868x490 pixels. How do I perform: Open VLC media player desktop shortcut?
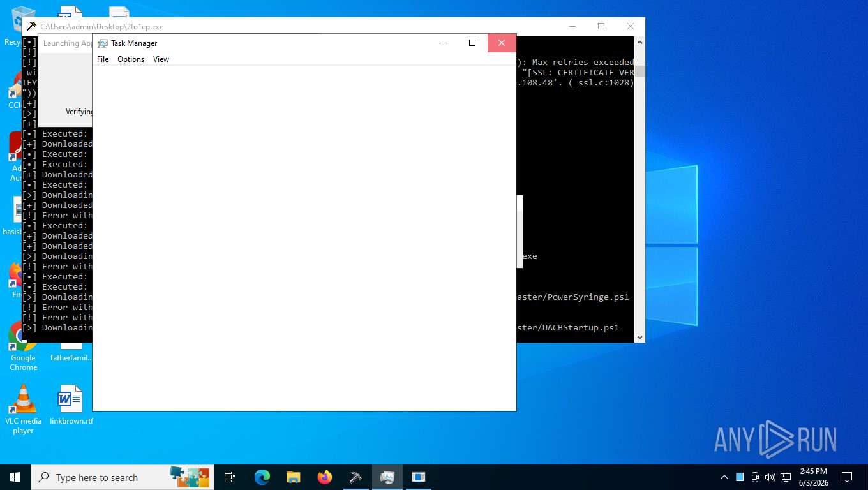[23, 409]
